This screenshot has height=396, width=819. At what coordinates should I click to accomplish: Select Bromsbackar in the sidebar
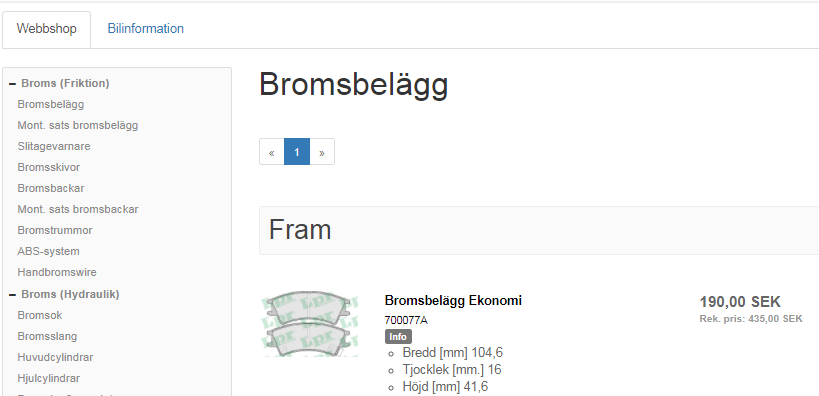point(51,188)
